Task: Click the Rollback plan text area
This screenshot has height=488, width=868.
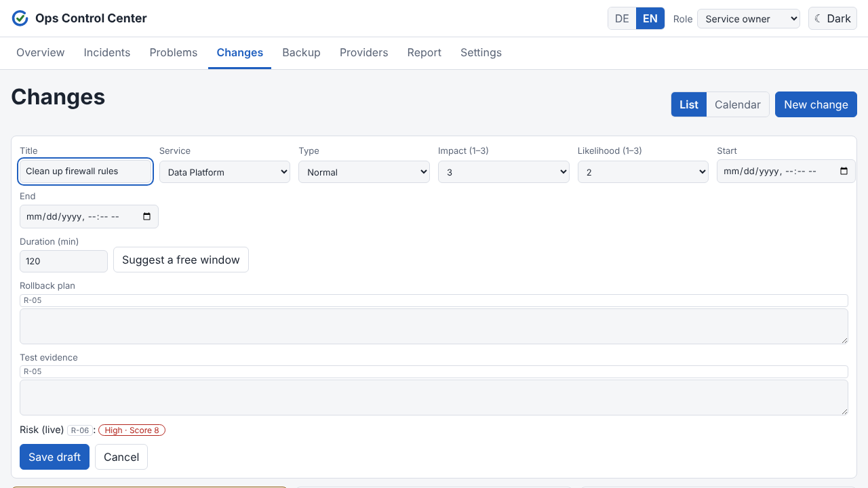Action: [x=434, y=326]
